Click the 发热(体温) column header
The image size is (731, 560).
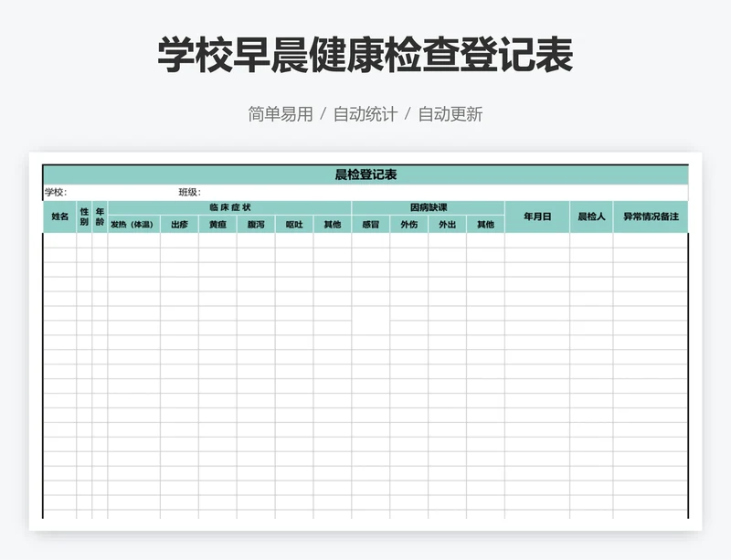click(133, 225)
